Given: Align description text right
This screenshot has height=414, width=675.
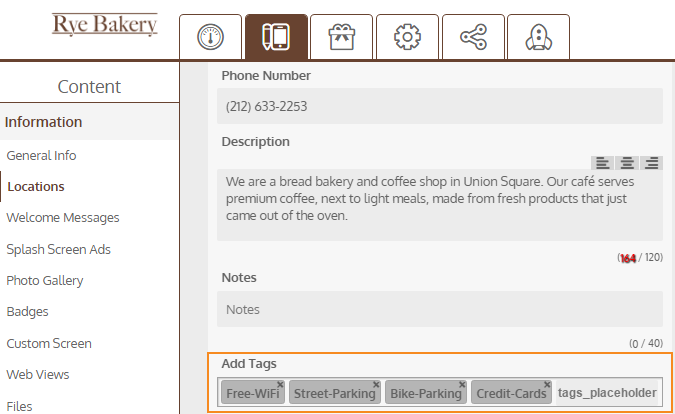Looking at the screenshot, I should [x=651, y=163].
